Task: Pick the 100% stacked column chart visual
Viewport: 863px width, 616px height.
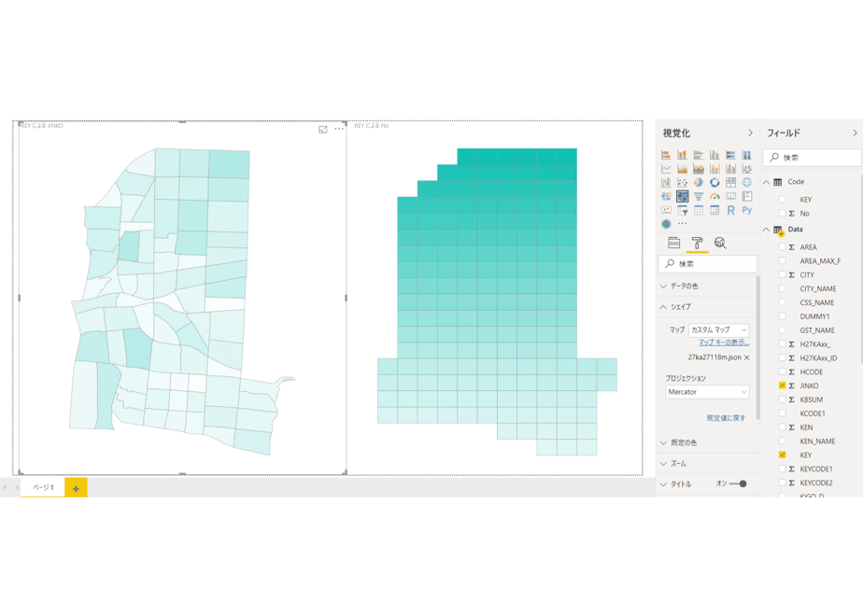Action: coord(747,155)
